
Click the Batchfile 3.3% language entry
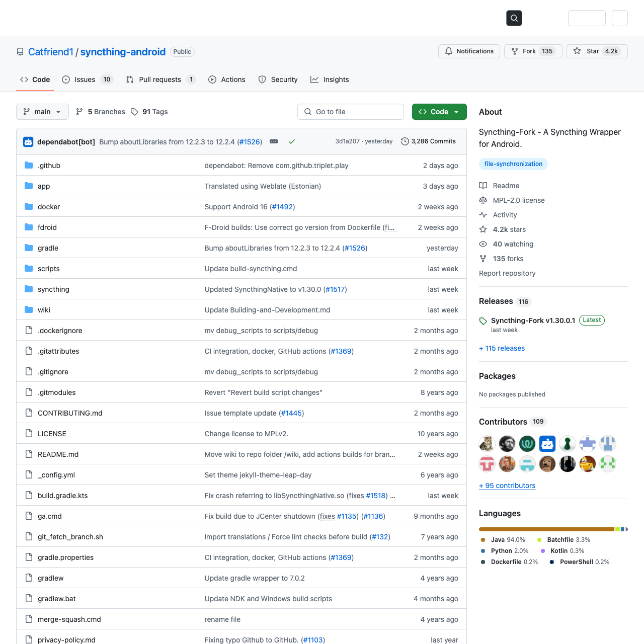tap(563, 540)
